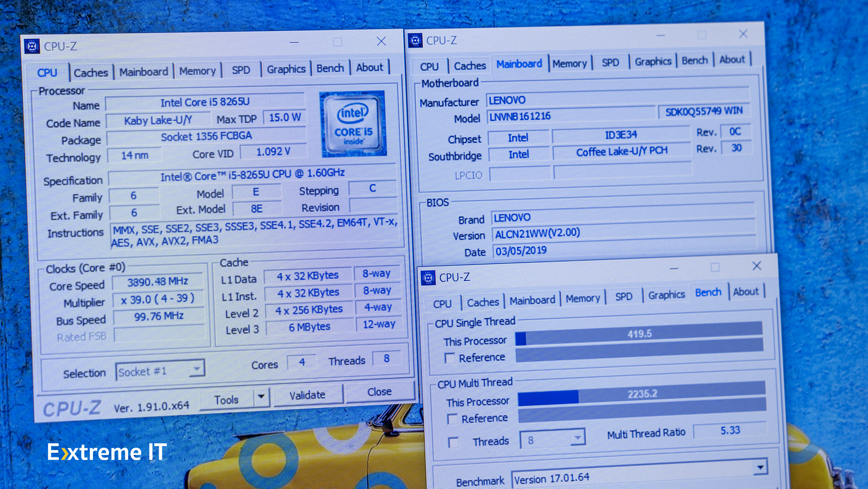Image resolution: width=868 pixels, height=489 pixels.
Task: Click Chipset model value ID3E34
Action: 621,135
